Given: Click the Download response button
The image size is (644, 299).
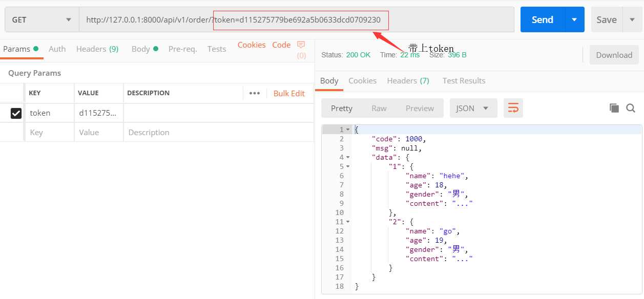Looking at the screenshot, I should pos(614,55).
